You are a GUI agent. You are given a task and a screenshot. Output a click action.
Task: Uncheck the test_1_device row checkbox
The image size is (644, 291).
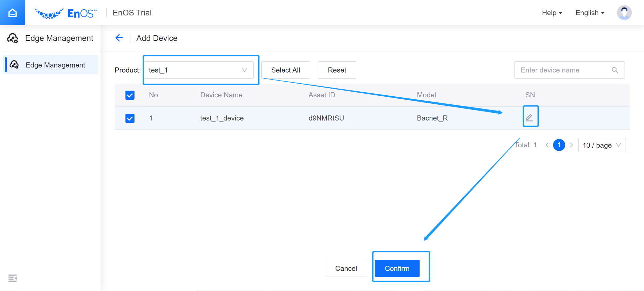pos(130,118)
